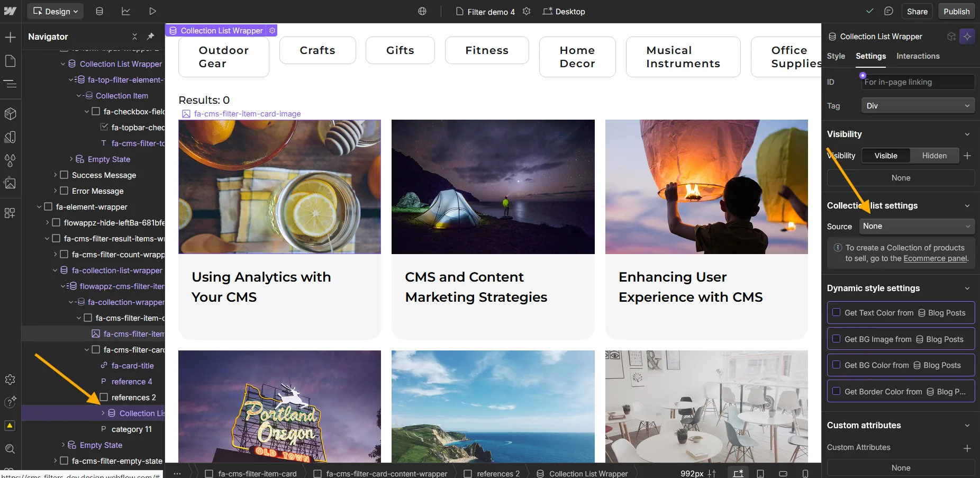Click the ID in-page linking field
Screen dimensions: 980x478
[x=918, y=82]
